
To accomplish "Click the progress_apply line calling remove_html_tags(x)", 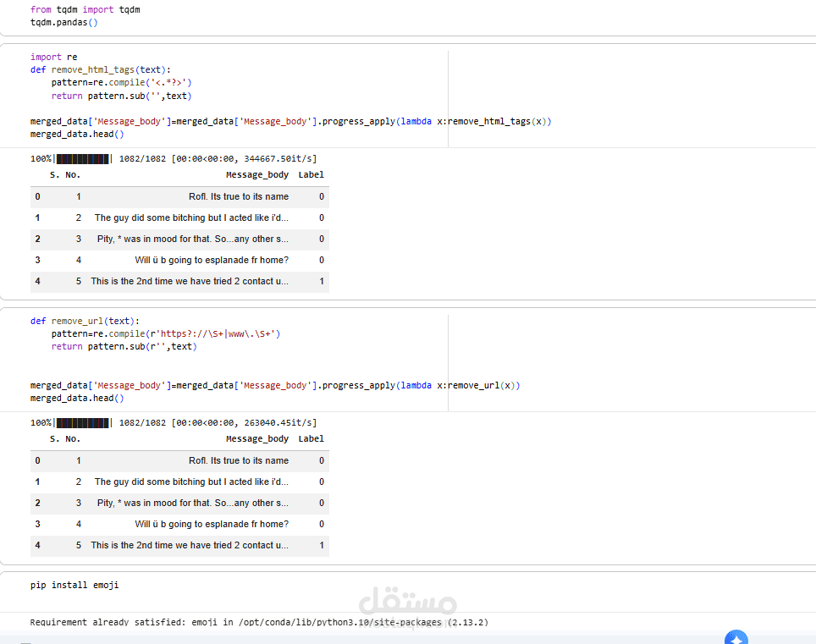I will point(290,121).
